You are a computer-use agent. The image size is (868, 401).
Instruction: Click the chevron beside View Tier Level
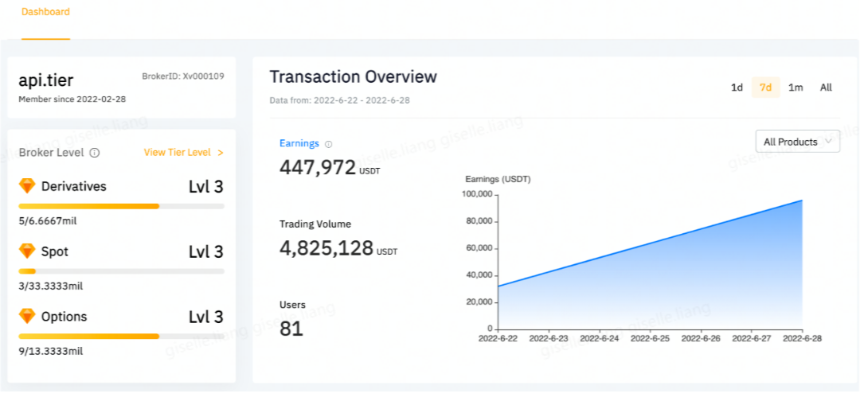(221, 153)
